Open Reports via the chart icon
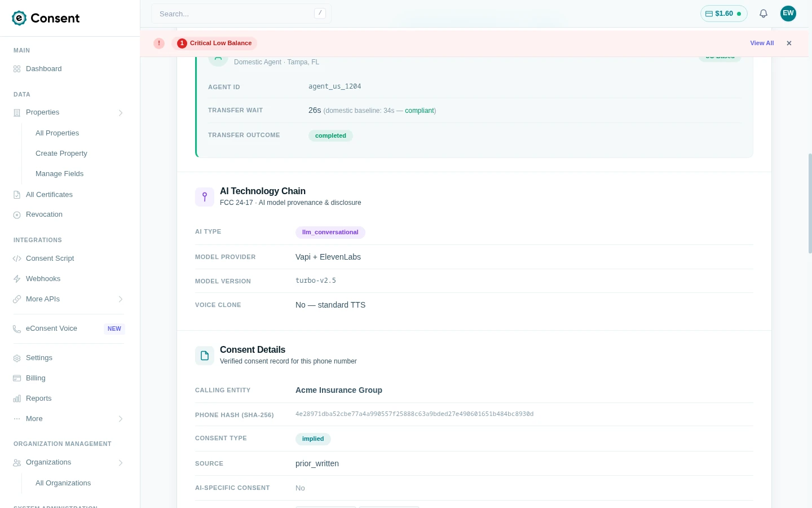The image size is (812, 508). 17,398
